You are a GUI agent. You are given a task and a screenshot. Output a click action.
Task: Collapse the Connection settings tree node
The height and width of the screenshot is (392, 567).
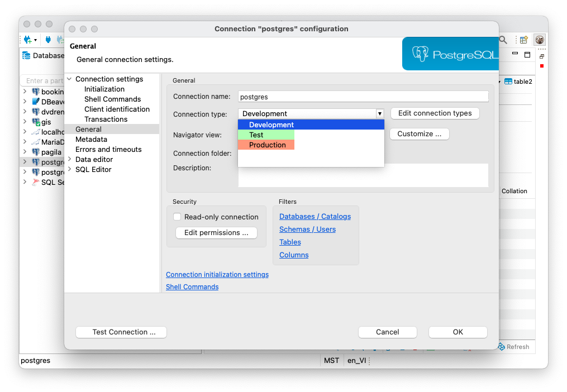pos(69,79)
